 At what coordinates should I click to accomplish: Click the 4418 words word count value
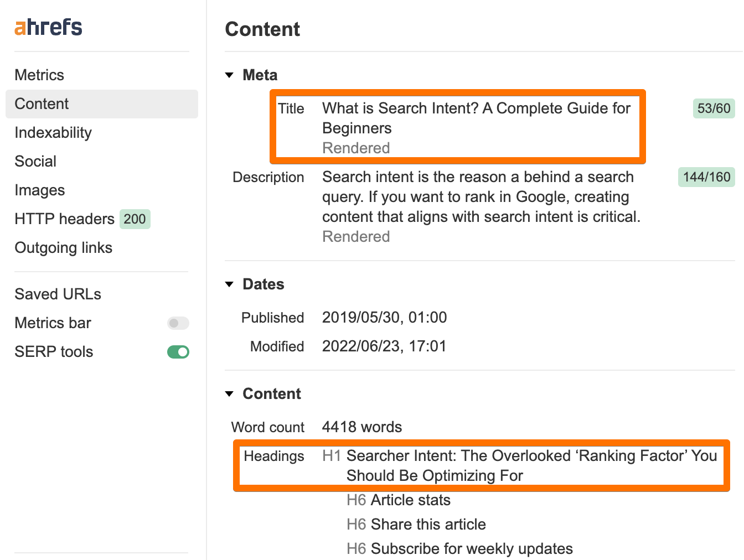362,427
